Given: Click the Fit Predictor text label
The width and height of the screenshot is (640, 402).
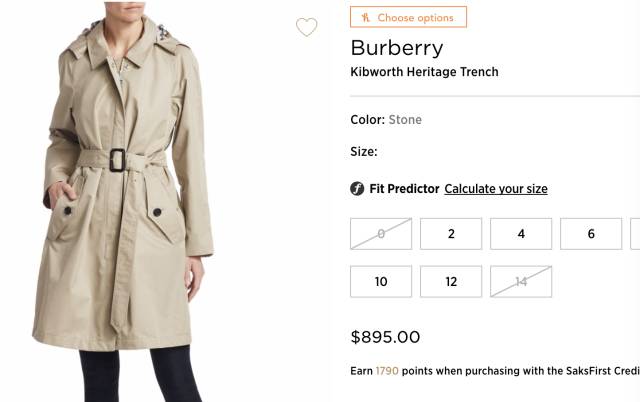Looking at the screenshot, I should point(404,189).
